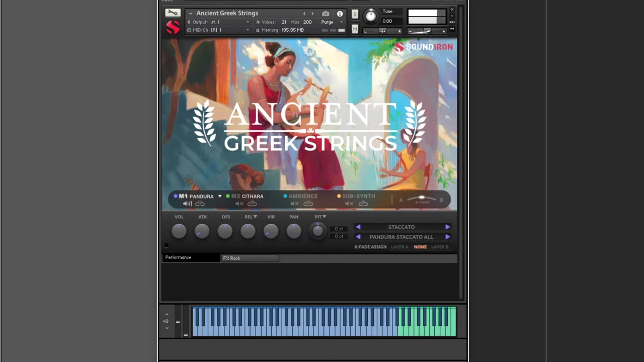
Task: Toggle the link icon under Sub-Synth
Action: coord(363,204)
